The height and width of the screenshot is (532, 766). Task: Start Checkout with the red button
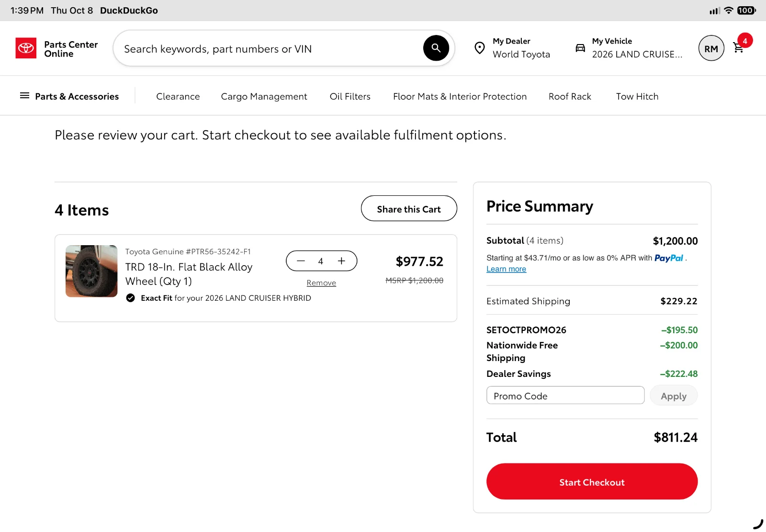tap(592, 481)
